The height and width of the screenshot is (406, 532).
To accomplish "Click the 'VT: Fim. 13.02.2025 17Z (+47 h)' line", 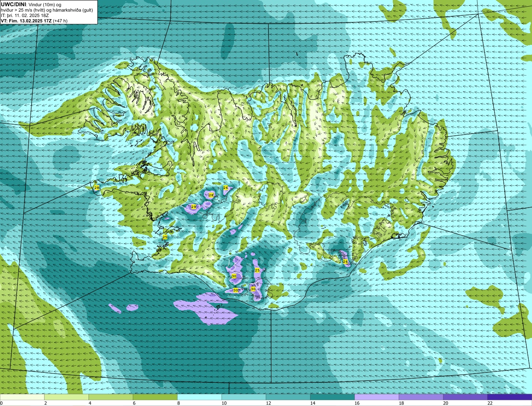I will click(x=34, y=20).
